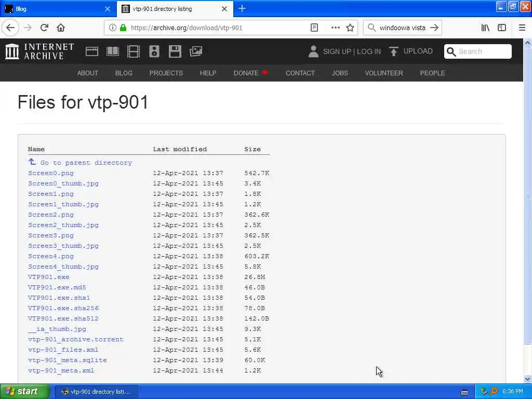Click the browser search box with windoowa vista

(402, 28)
